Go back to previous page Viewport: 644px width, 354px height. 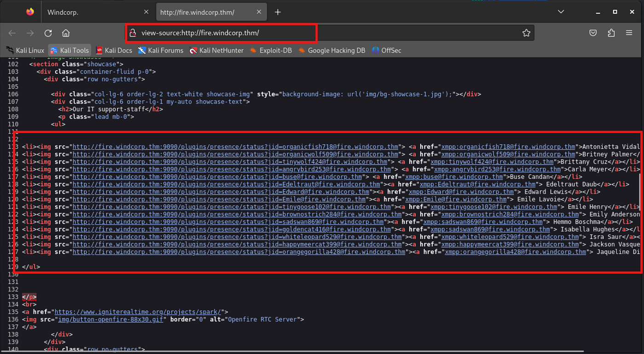tap(12, 33)
